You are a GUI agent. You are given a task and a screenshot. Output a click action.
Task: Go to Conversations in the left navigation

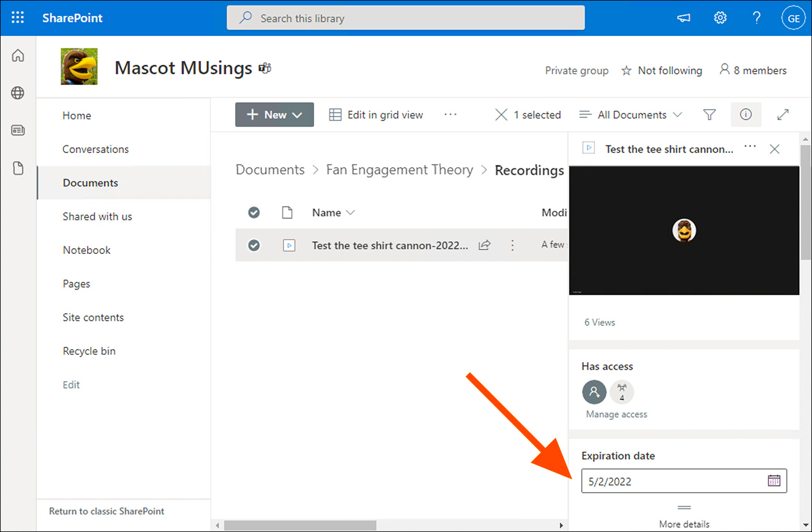click(95, 149)
